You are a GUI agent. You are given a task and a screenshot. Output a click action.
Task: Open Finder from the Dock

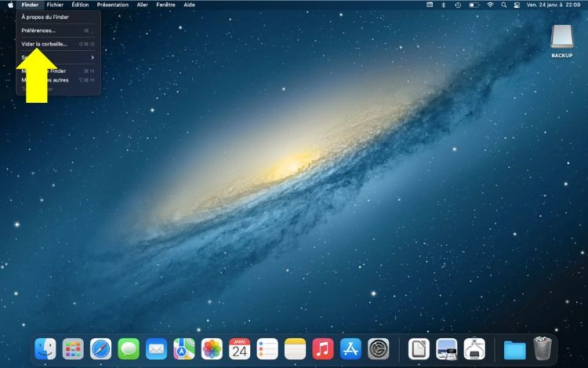(x=45, y=349)
